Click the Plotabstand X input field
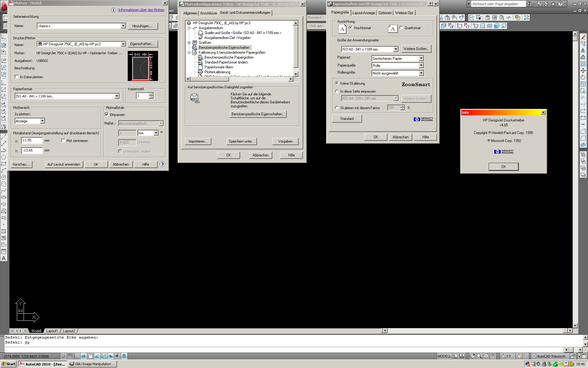This screenshot has height=368, width=588. coord(32,140)
